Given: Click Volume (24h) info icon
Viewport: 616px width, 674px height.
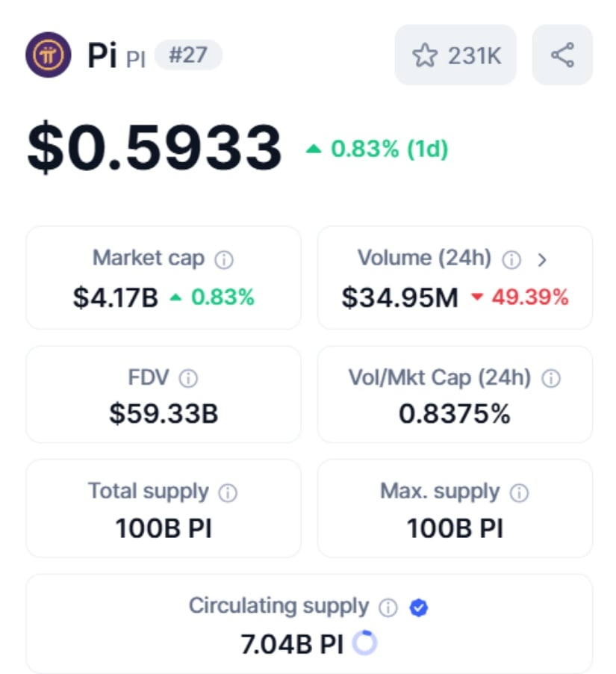Looking at the screenshot, I should click(x=511, y=260).
